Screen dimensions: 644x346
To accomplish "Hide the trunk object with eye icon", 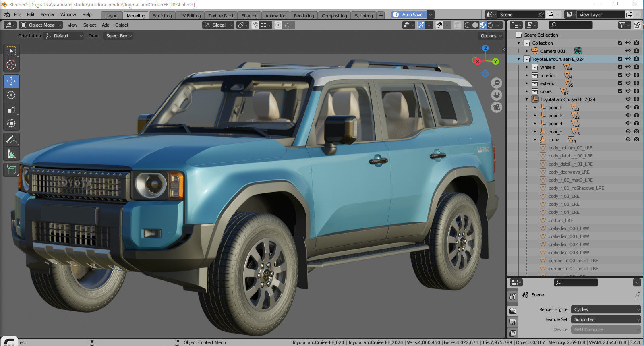I will 628,139.
